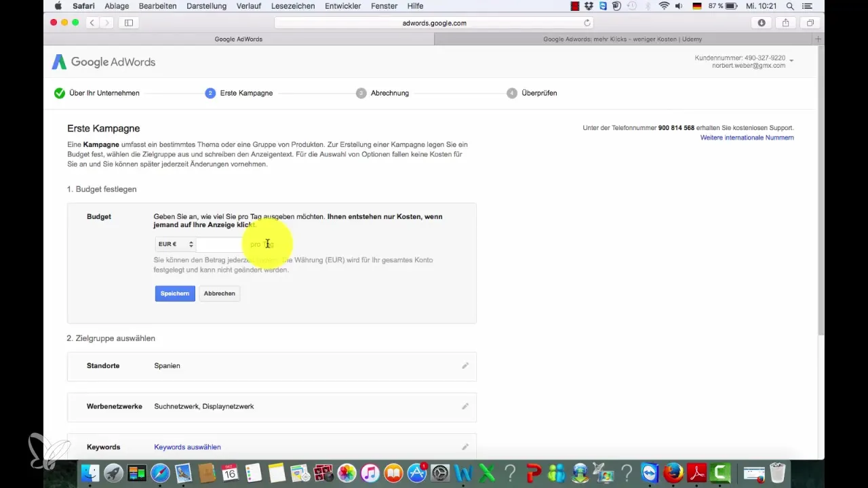
Task: Switch to the Google AdWords tab
Action: point(239,39)
